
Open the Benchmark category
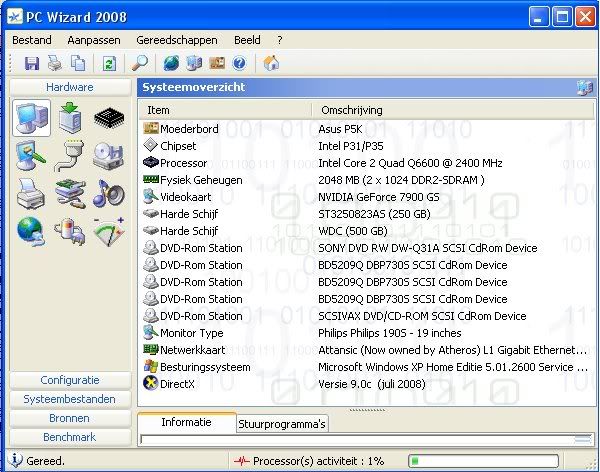(70, 437)
